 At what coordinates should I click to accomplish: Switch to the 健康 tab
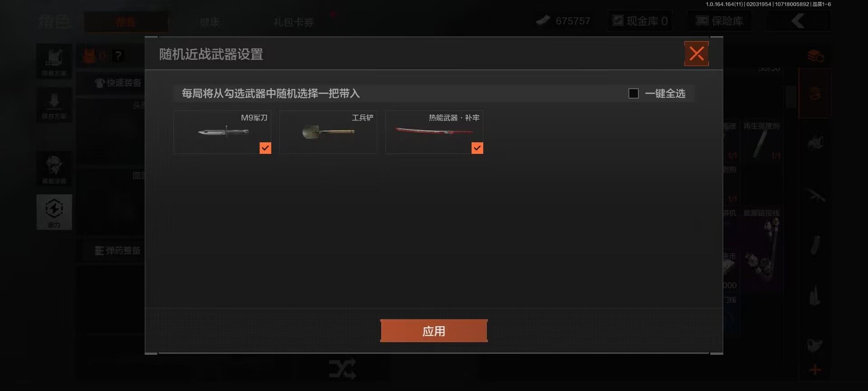coord(210,22)
